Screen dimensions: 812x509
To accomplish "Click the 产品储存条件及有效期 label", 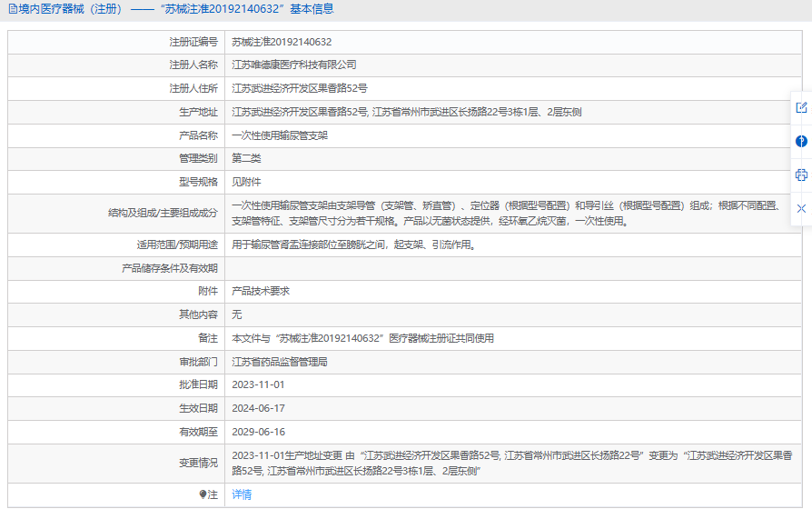I will [x=169, y=268].
